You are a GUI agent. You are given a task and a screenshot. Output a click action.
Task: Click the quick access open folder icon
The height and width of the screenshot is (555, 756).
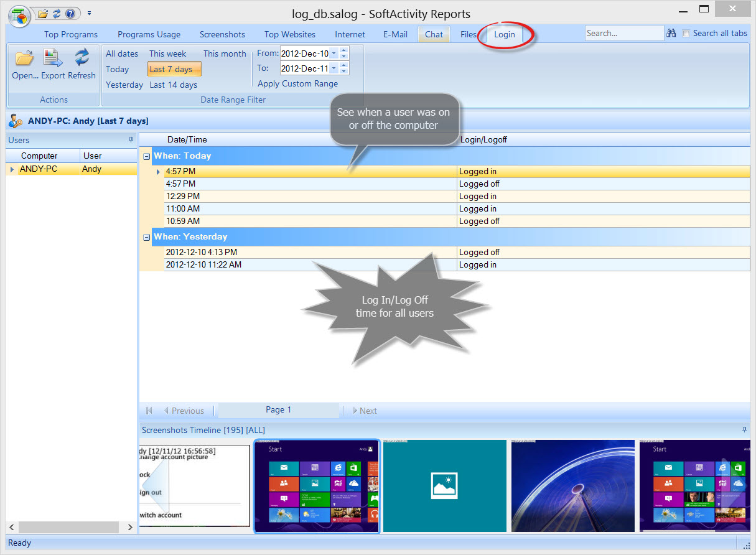pos(43,13)
